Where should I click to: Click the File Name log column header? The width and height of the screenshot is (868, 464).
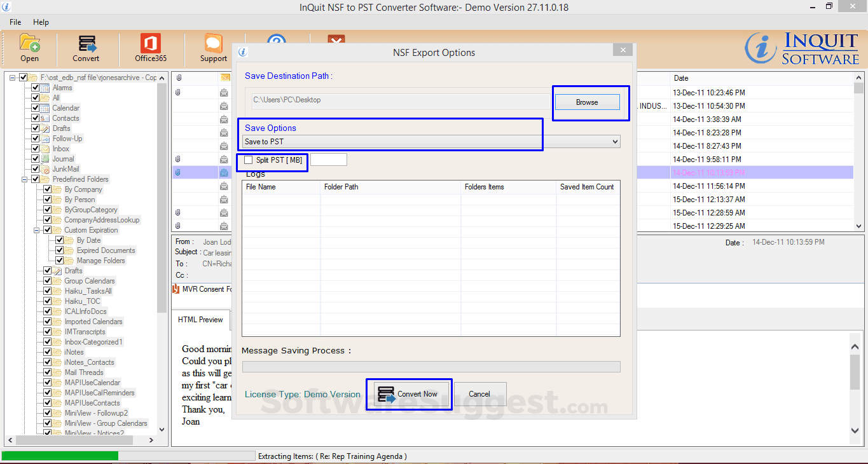(281, 187)
